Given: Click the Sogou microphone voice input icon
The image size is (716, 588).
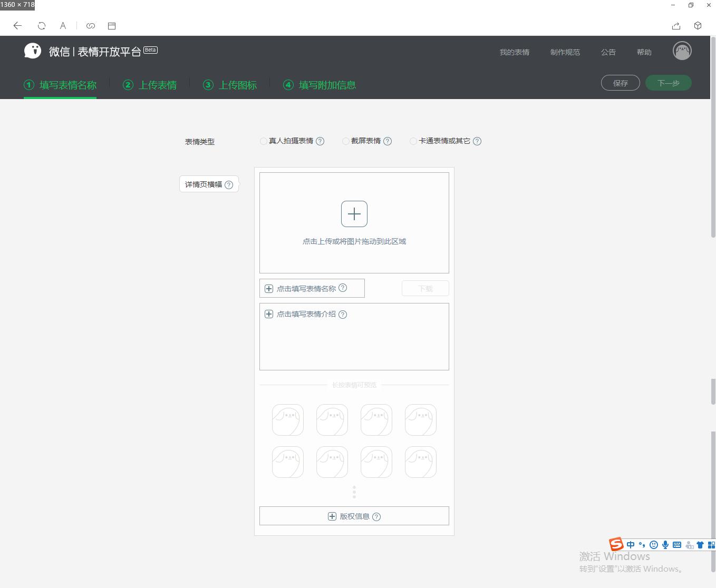Looking at the screenshot, I should coord(665,544).
